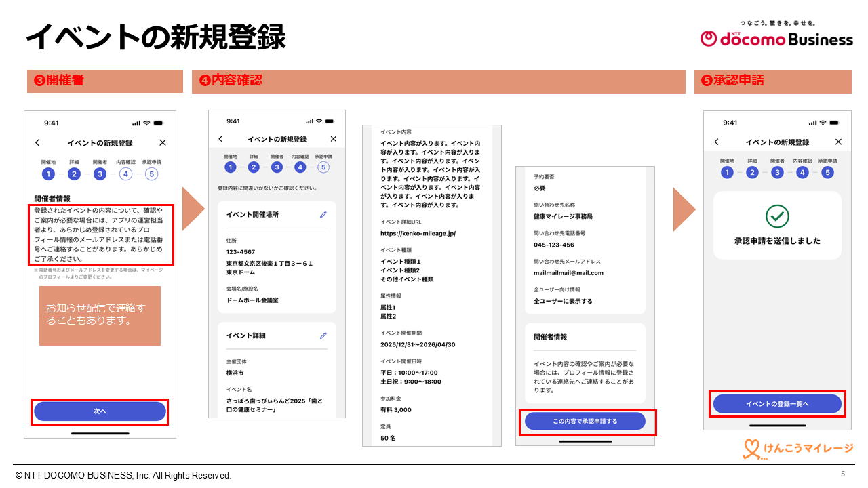Screen dimensions: 868x488
Task: Click the 承認申請を送信しました message
Action: point(777,241)
